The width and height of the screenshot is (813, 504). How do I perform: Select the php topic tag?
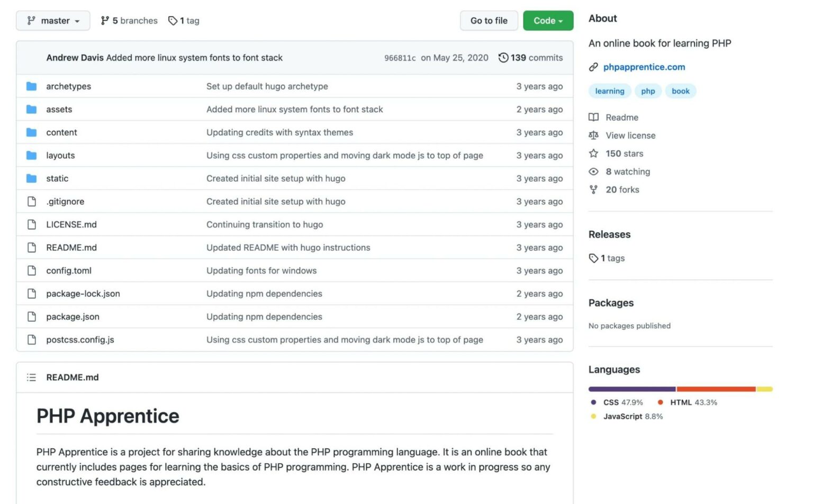648,91
